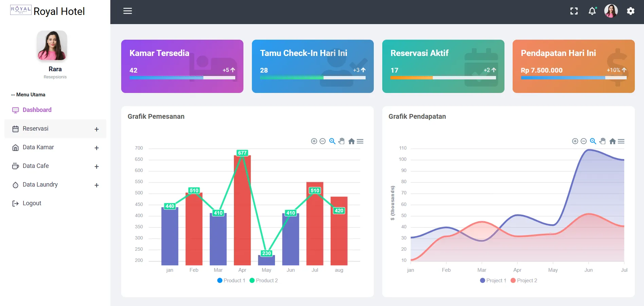This screenshot has height=306, width=644.
Task: Open the settings gear icon
Action: (x=630, y=11)
